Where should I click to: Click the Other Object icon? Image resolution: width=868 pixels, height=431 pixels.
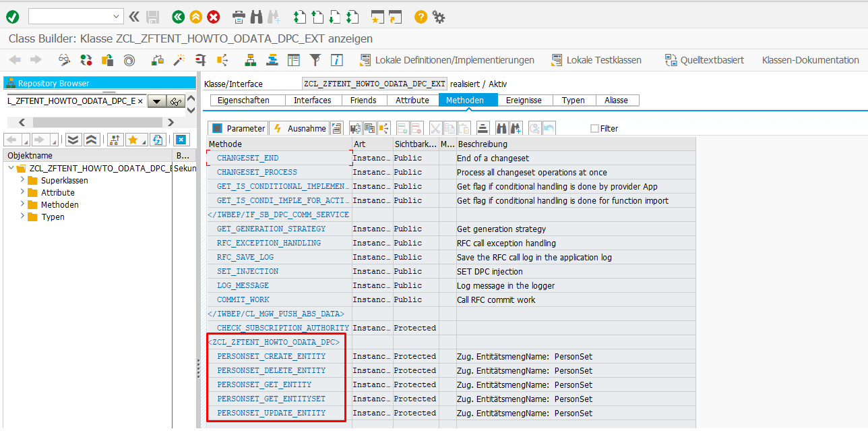point(107,60)
